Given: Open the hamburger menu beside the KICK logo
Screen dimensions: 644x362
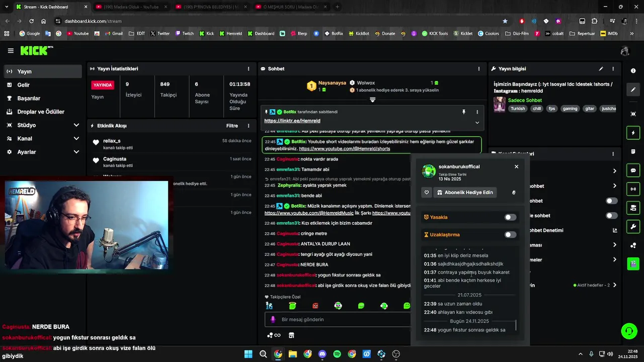Looking at the screenshot, I should tap(11, 51).
